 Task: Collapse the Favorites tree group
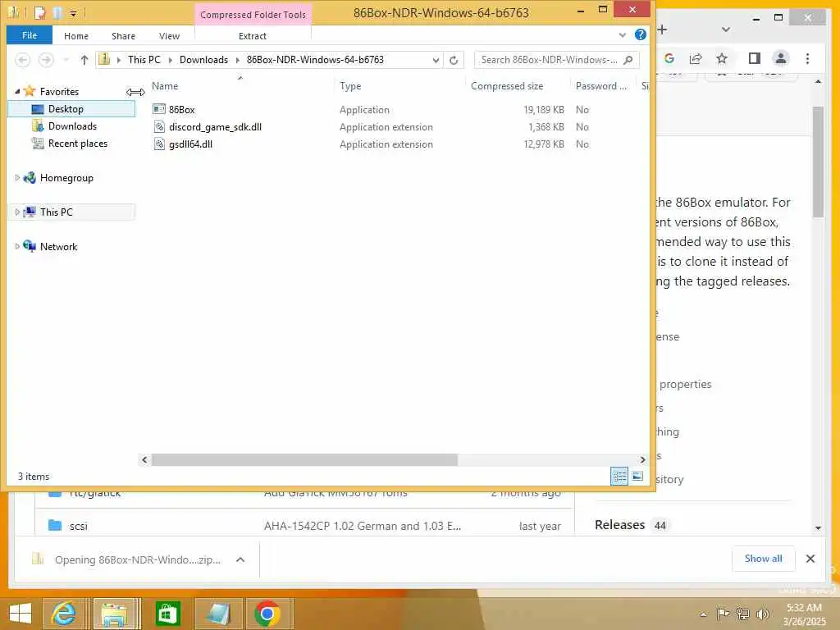coord(17,92)
